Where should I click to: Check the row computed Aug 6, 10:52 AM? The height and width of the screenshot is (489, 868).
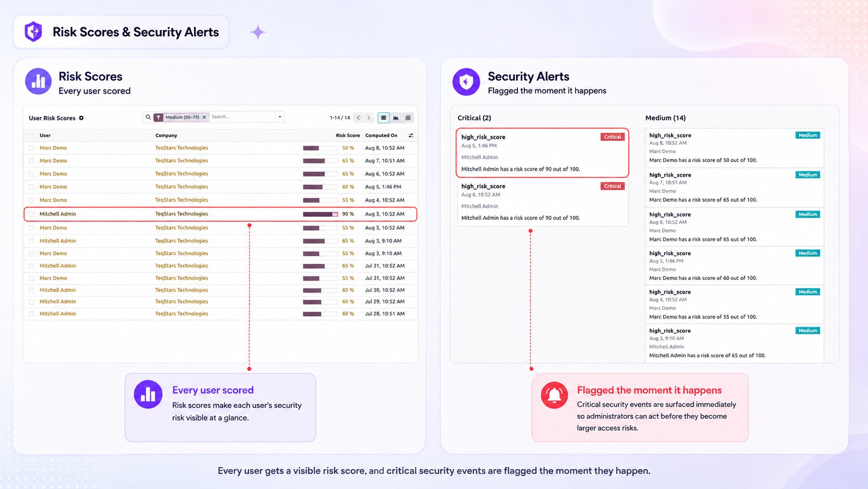[32, 174]
